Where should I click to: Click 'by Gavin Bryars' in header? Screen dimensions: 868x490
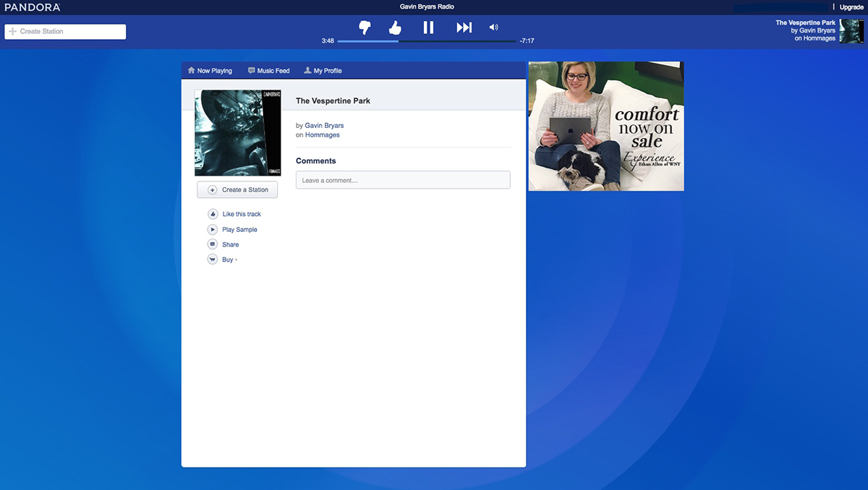[813, 31]
